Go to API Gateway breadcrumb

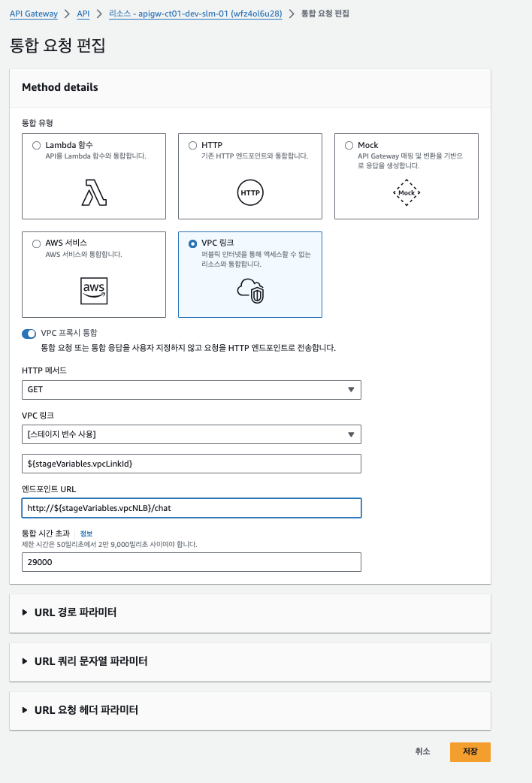click(x=34, y=14)
